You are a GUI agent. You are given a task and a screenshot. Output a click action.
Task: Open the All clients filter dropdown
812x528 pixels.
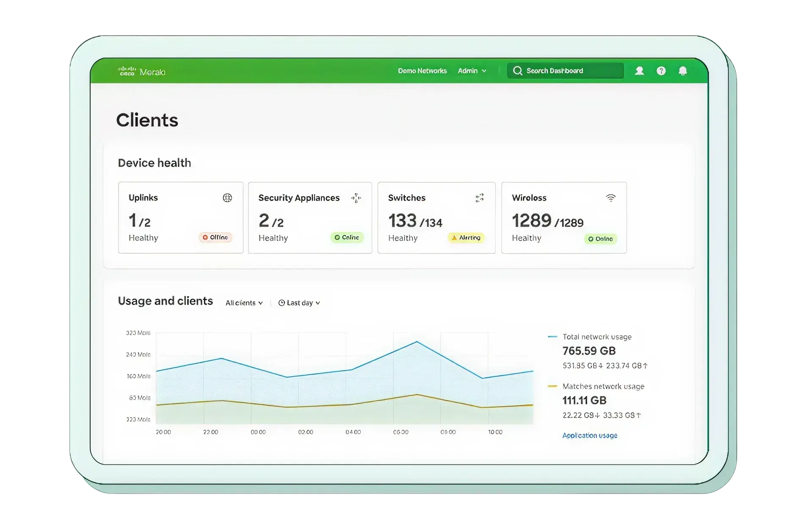pos(244,303)
